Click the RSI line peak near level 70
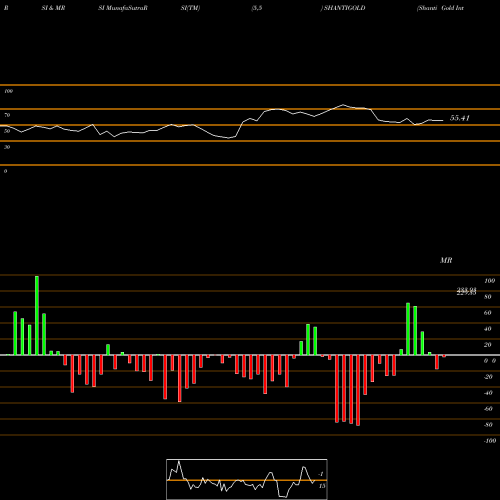Screen dimensions: 500x500 343,105
